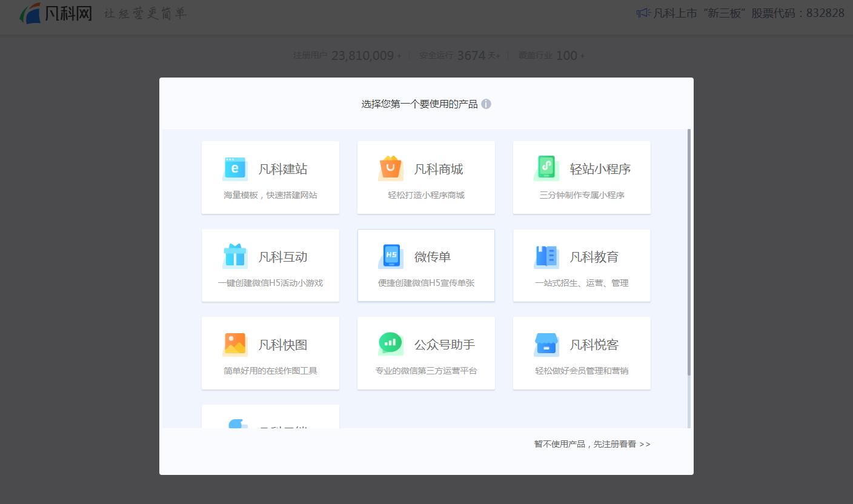Click the registered users count 23,810,009
The height and width of the screenshot is (504, 853).
coord(363,56)
